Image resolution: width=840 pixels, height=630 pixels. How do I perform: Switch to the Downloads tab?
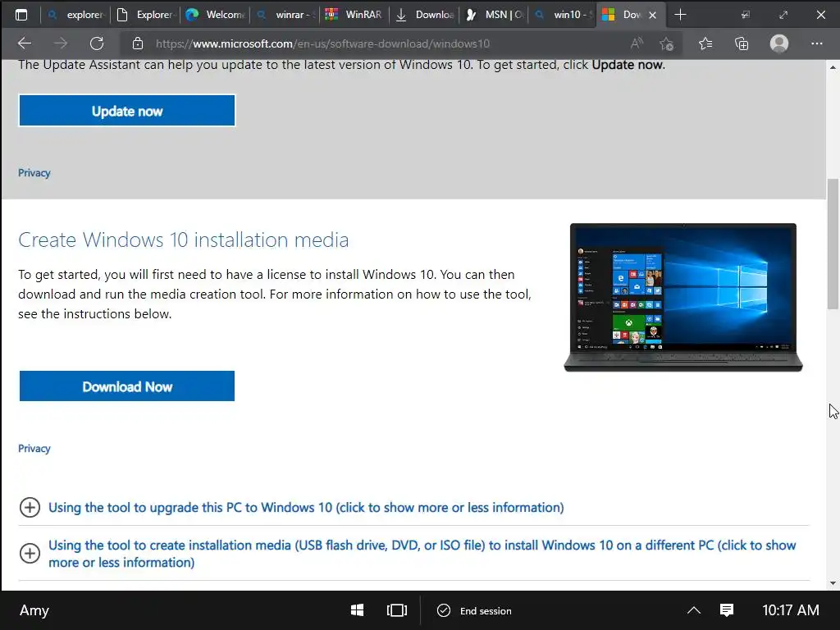pyautogui.click(x=424, y=15)
